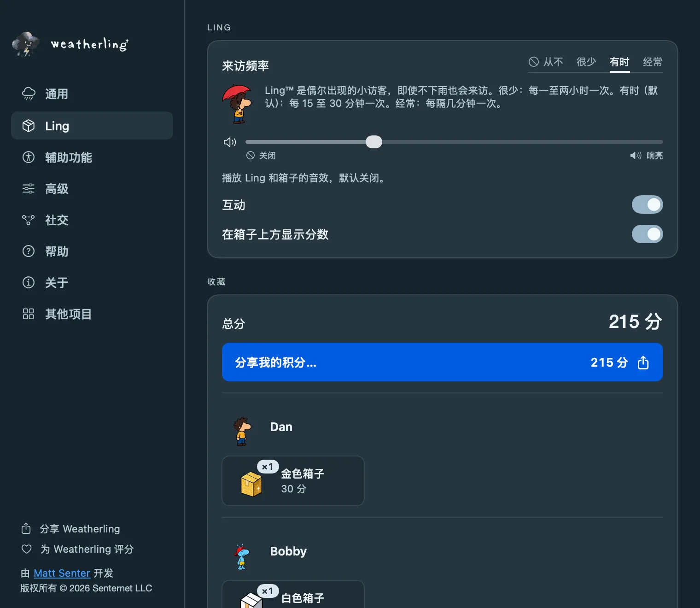Click the copyright Senternet LLC text
This screenshot has height=608, width=700.
pyautogui.click(x=86, y=588)
